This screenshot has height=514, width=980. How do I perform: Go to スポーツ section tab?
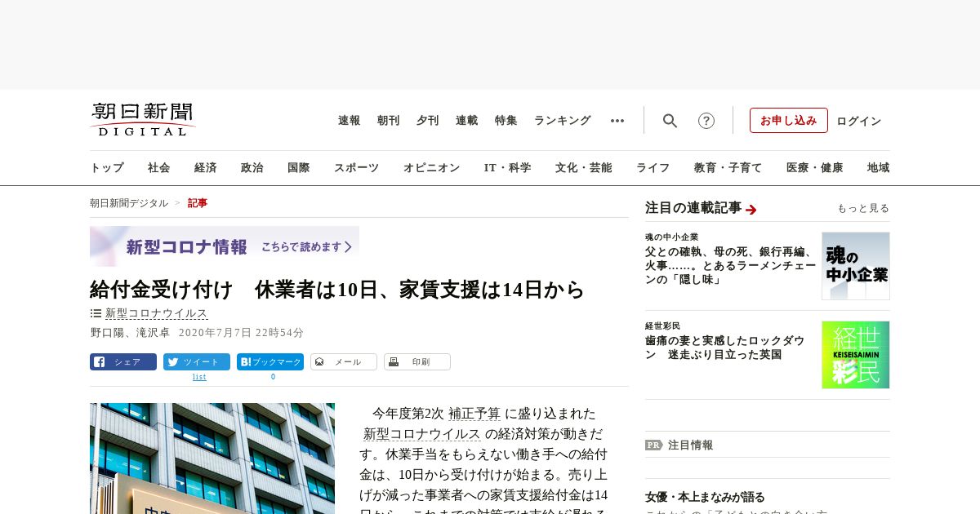(x=356, y=168)
